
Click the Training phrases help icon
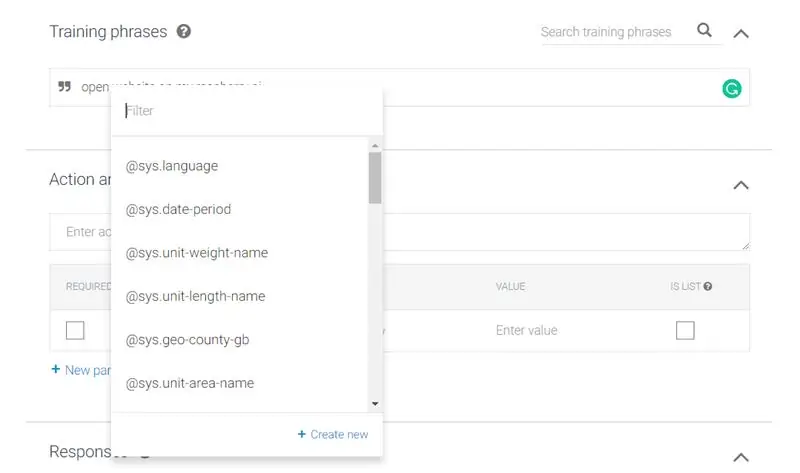(x=184, y=32)
